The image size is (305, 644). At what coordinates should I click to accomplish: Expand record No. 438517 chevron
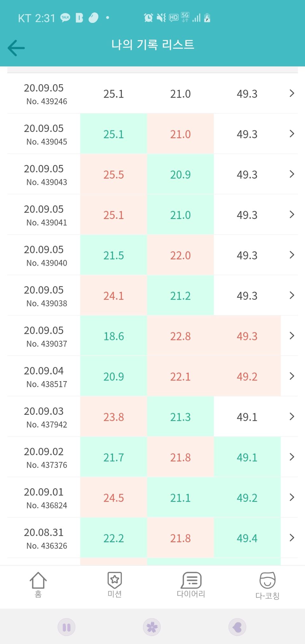click(292, 376)
